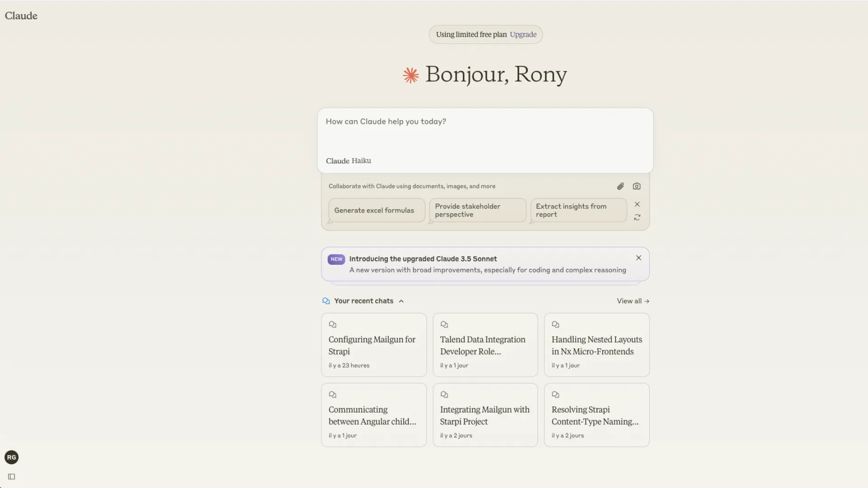Select the Provide stakeholder perspective suggestion
Viewport: 868px width, 488px height.
click(x=477, y=210)
